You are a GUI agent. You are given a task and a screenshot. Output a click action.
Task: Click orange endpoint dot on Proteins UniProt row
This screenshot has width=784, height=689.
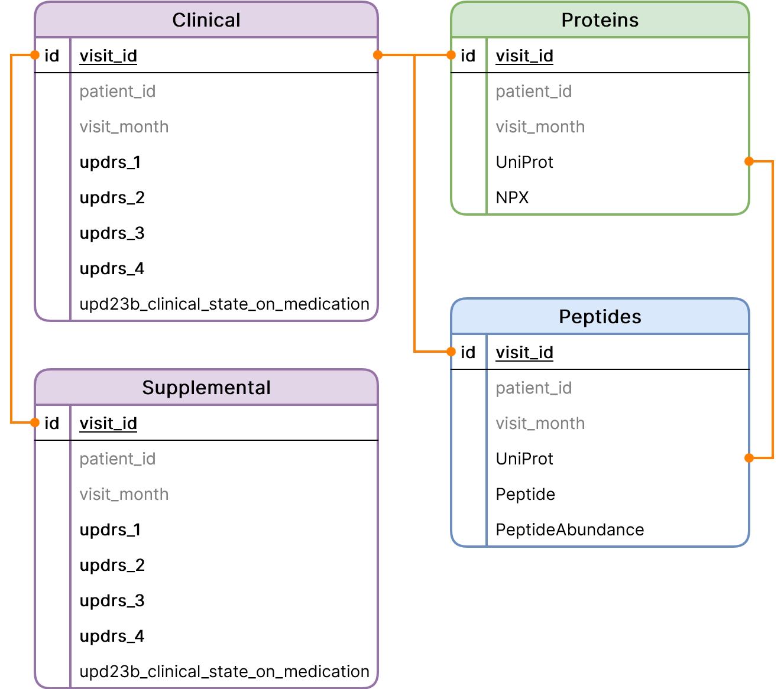[749, 161]
